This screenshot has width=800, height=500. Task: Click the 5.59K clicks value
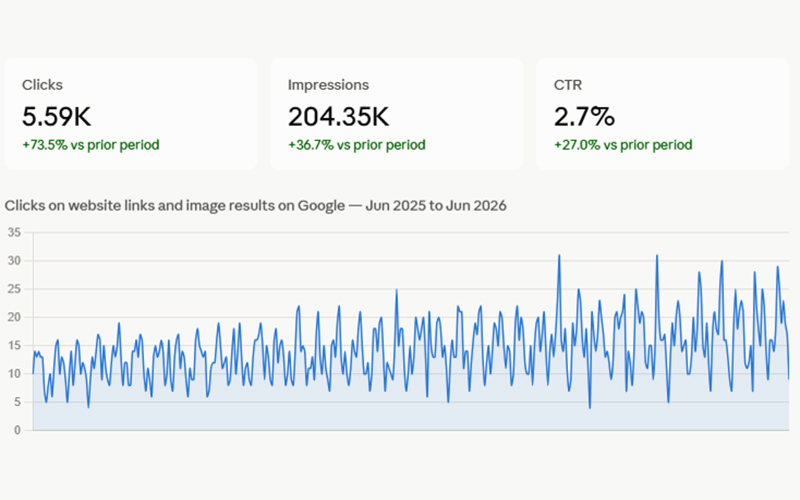57,116
